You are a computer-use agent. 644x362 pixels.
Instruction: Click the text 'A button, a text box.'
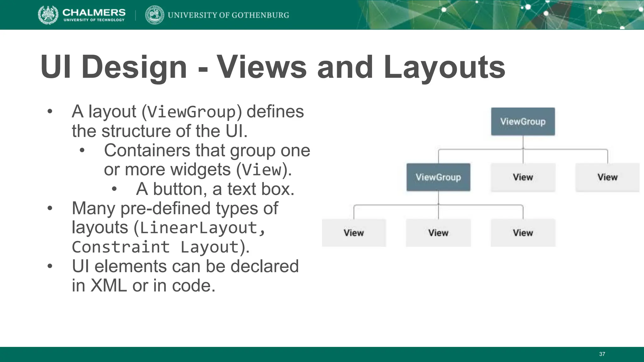215,189
